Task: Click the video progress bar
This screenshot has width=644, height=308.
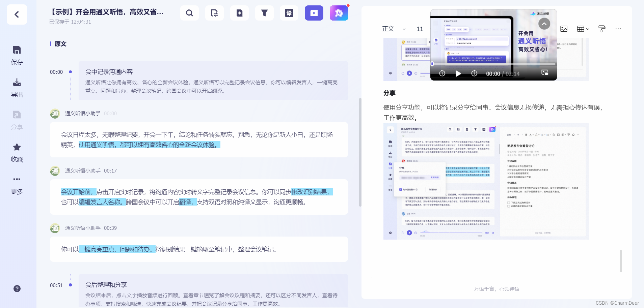Action: [493, 64]
